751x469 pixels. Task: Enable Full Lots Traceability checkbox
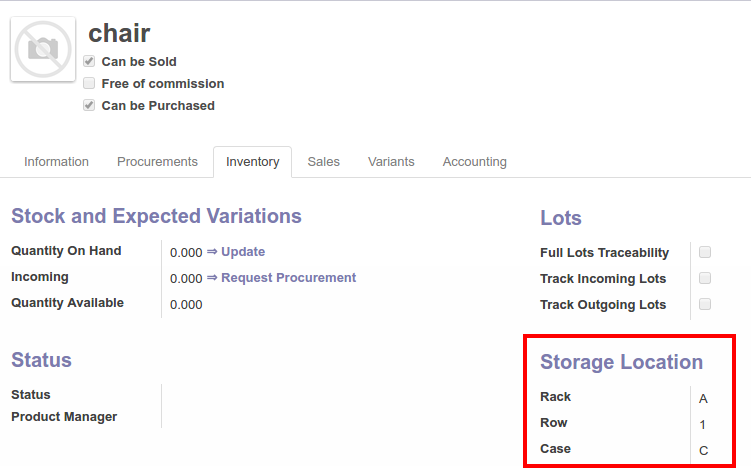point(705,252)
